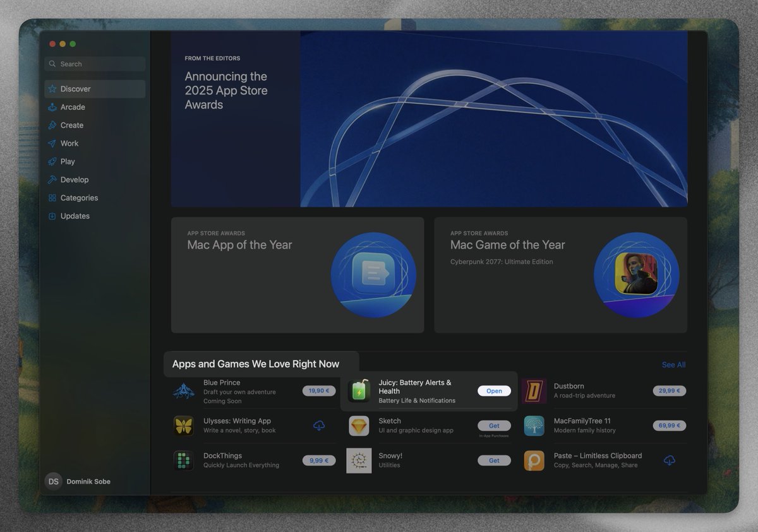Click Mac App of the Year badge icon
This screenshot has height=532, width=758.
373,275
